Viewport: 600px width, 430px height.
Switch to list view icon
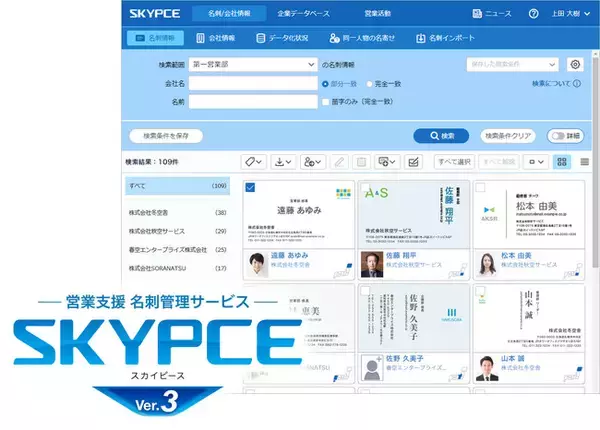584,162
